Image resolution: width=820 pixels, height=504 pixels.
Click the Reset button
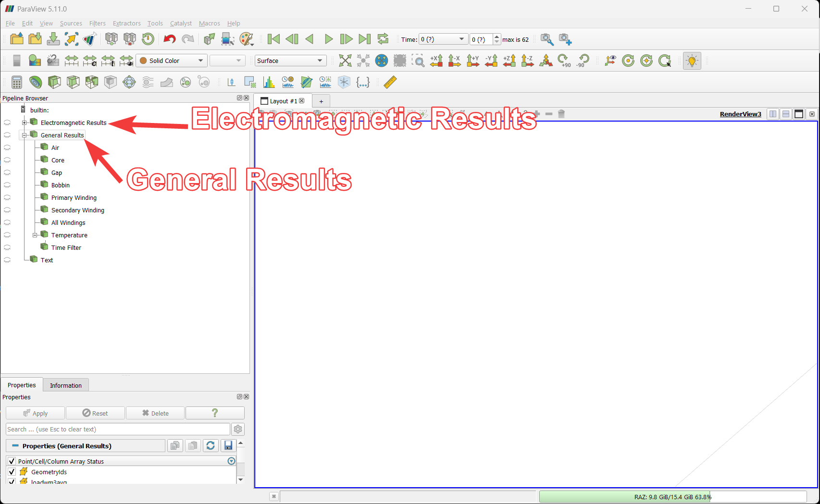tap(95, 413)
